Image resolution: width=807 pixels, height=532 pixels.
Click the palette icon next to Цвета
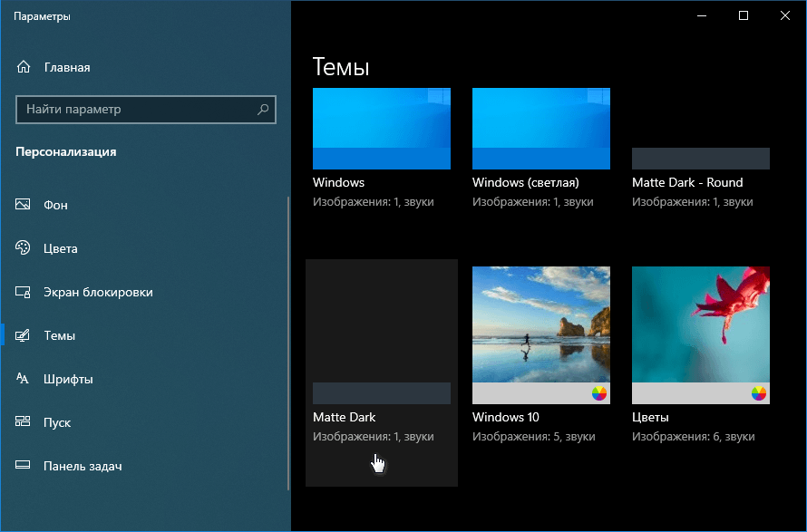pos(23,247)
